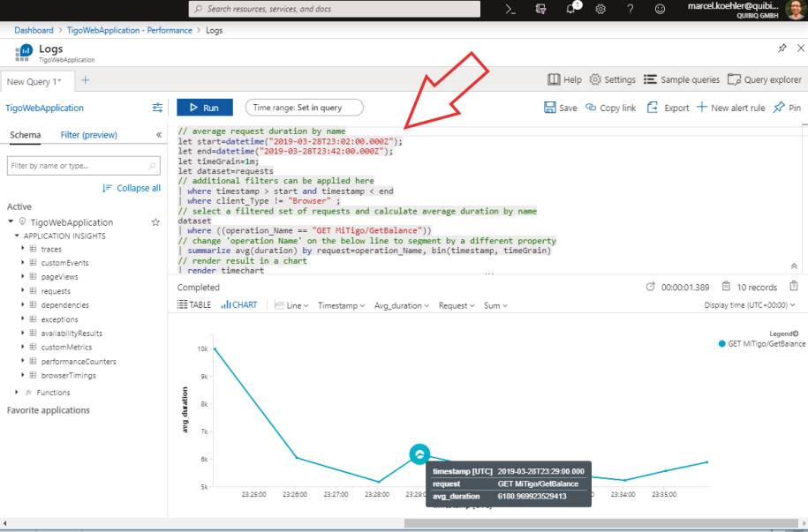808x532 pixels.
Task: Select the browserTimings table
Action: click(x=69, y=376)
